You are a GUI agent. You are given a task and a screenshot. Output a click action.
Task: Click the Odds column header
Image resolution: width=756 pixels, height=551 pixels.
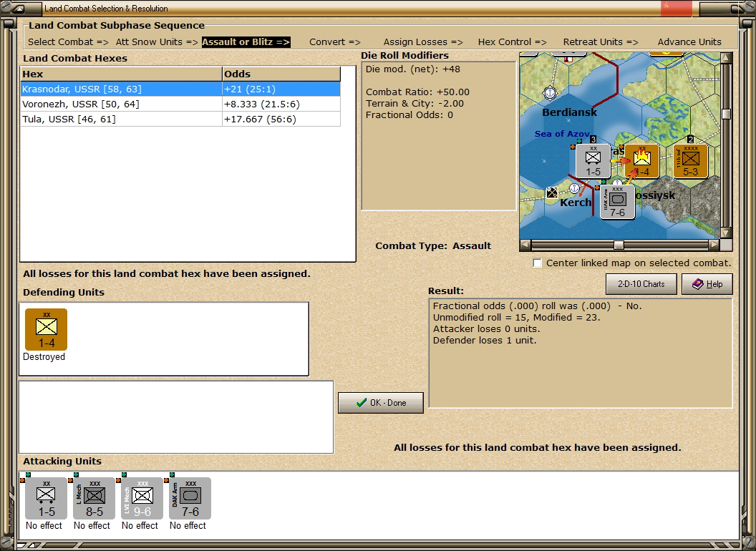point(281,74)
